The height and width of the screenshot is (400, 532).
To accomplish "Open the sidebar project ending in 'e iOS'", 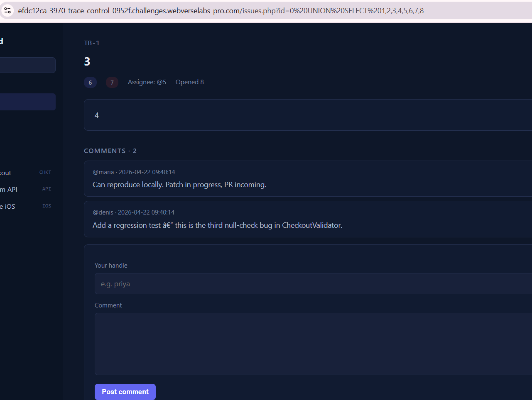I will pos(8,206).
